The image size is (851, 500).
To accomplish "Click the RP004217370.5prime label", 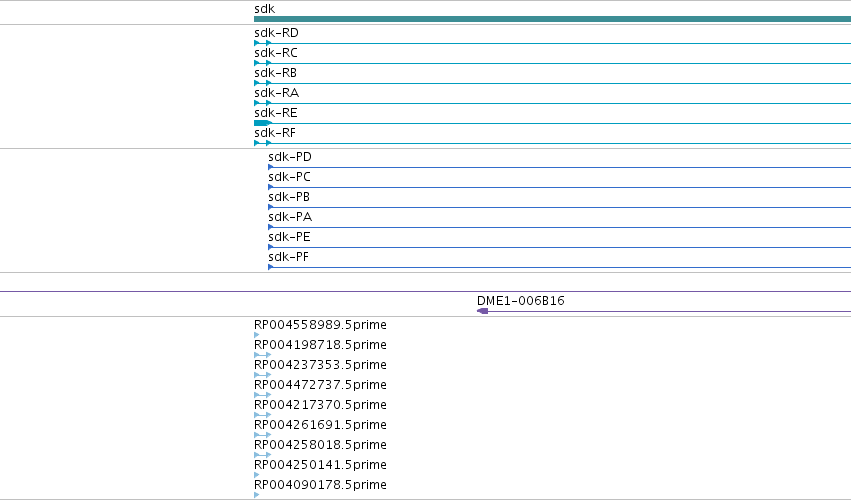I will click(320, 405).
